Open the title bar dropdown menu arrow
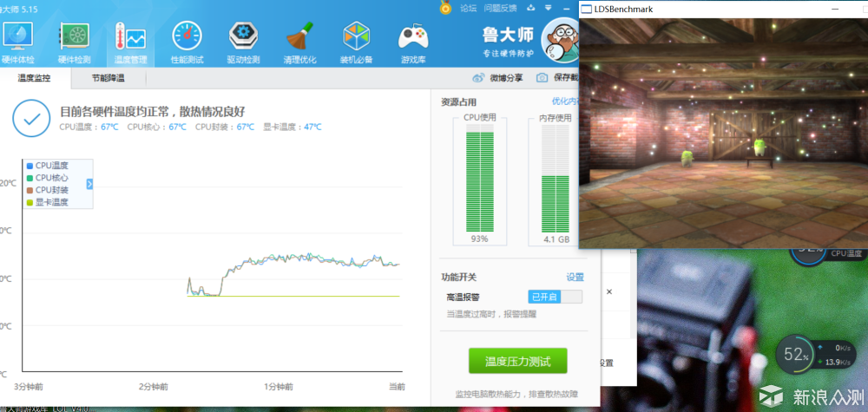Viewport: 868px width, 412px height. (548, 8)
